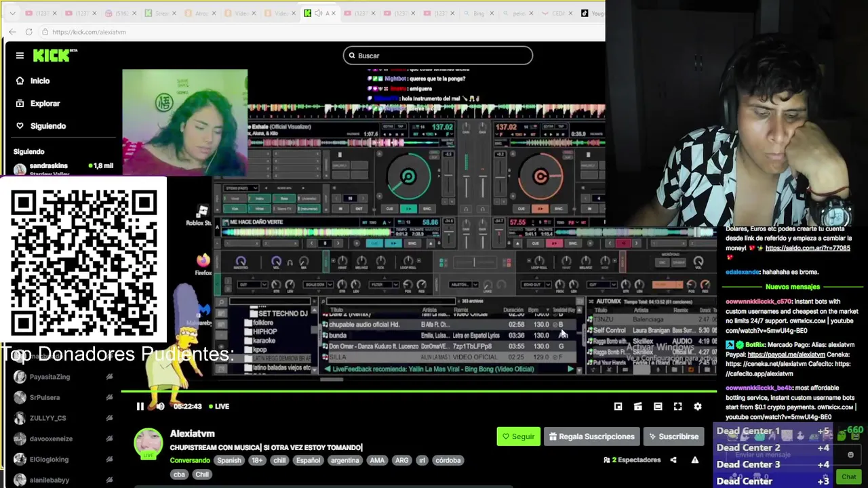Select the AMA tag
This screenshot has width=868, height=488.
tap(377, 460)
